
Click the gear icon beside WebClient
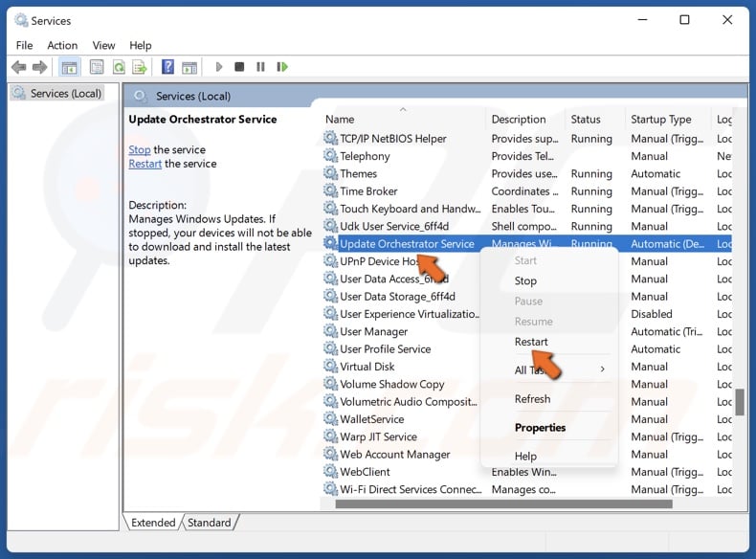330,471
